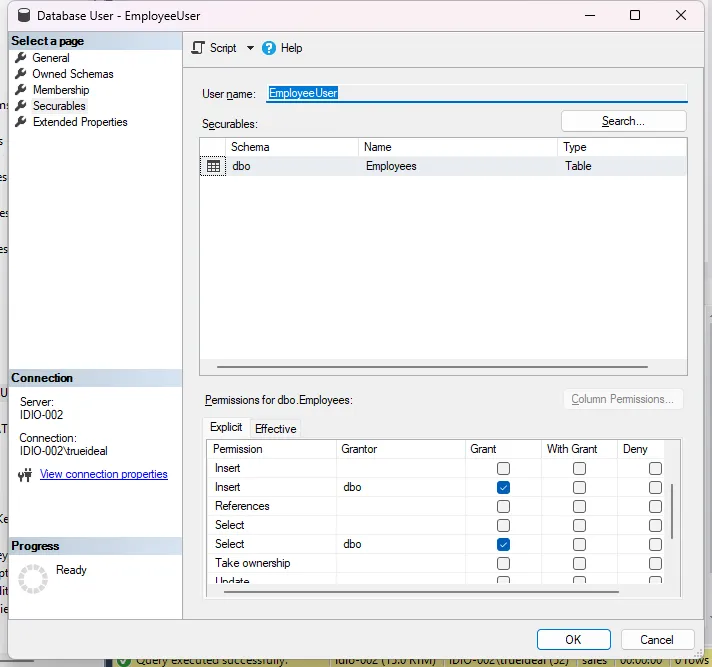Click OK to confirm user changes
The width and height of the screenshot is (712, 667).
pyautogui.click(x=573, y=640)
